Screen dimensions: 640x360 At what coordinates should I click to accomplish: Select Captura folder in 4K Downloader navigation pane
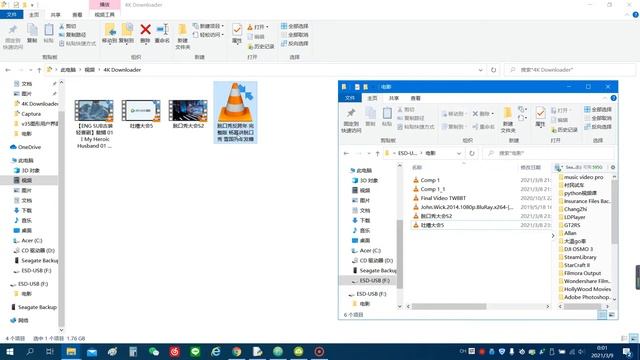pos(27,114)
